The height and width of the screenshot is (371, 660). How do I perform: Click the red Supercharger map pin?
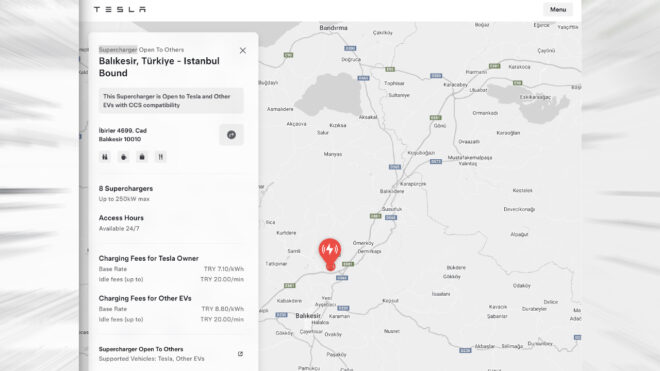(330, 254)
